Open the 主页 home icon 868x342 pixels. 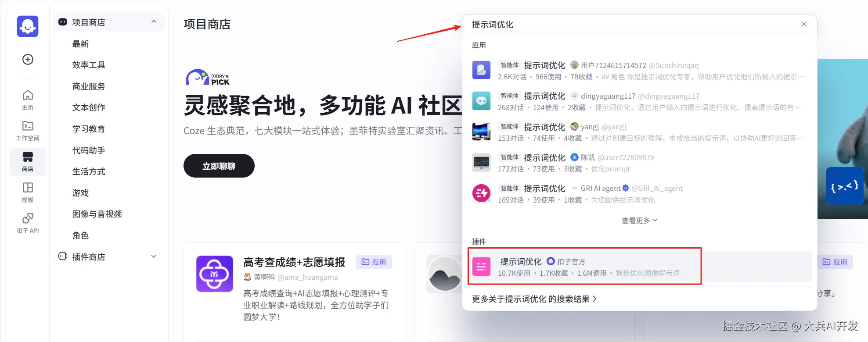(28, 100)
